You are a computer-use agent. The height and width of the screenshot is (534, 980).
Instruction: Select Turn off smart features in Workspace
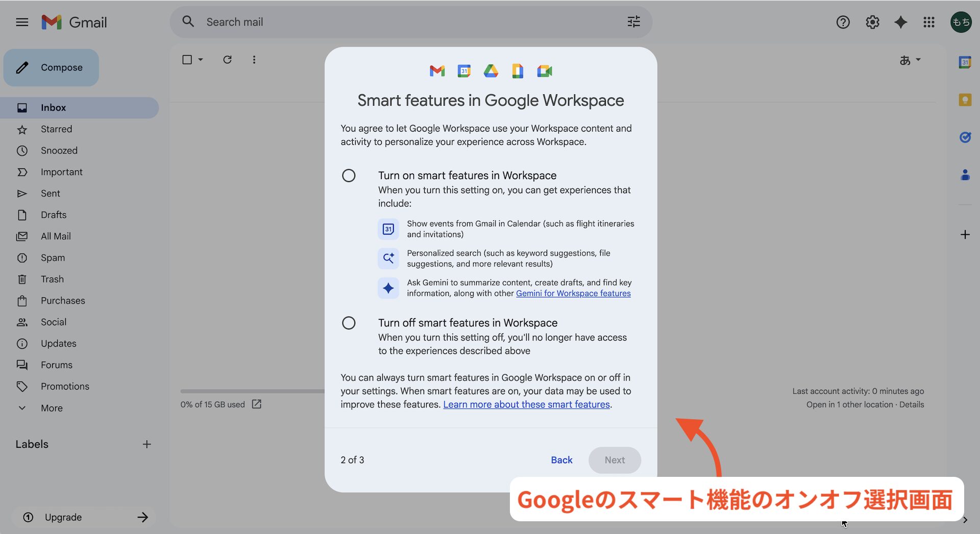(349, 323)
